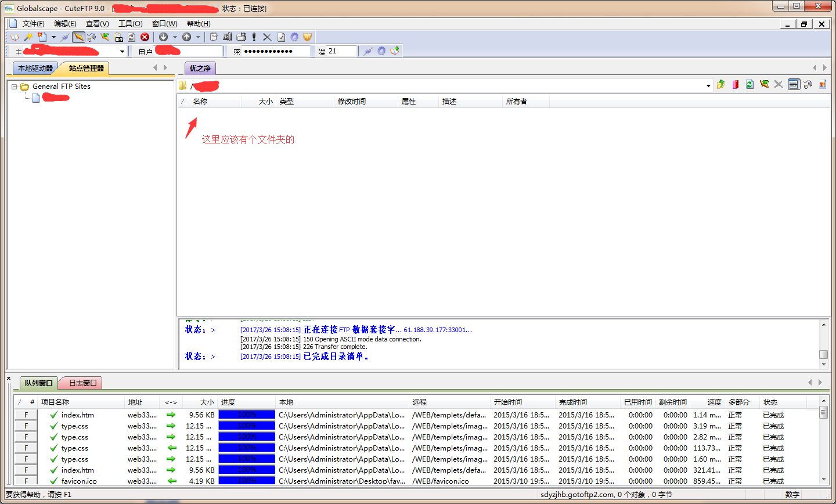Screen dimensions: 836x504
Task: Click the Download arrow icon
Action: (163, 37)
